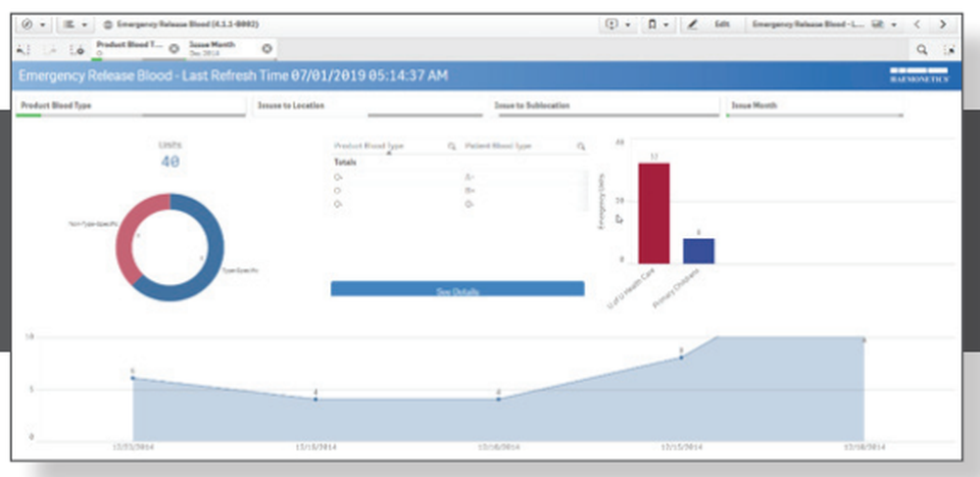Click the Edit button

(x=722, y=24)
